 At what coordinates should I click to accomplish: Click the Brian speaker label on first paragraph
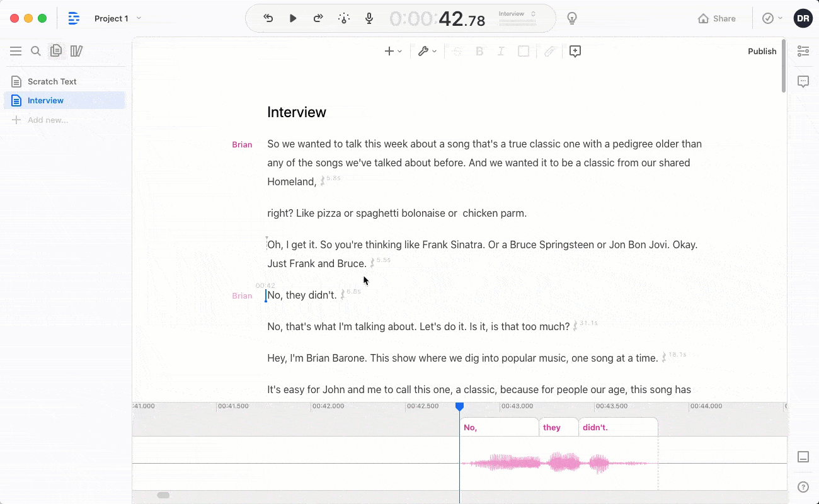(x=242, y=144)
